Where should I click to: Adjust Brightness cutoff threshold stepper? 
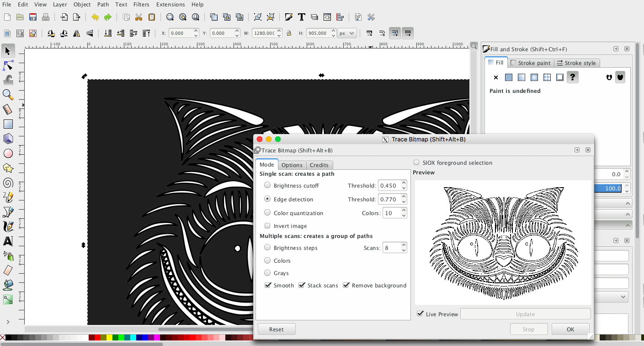404,185
